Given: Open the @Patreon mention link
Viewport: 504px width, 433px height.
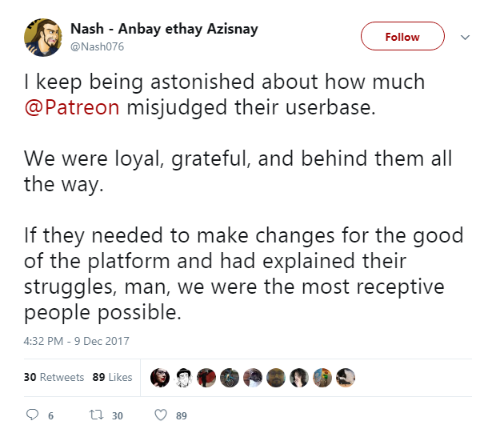Looking at the screenshot, I should (x=72, y=107).
